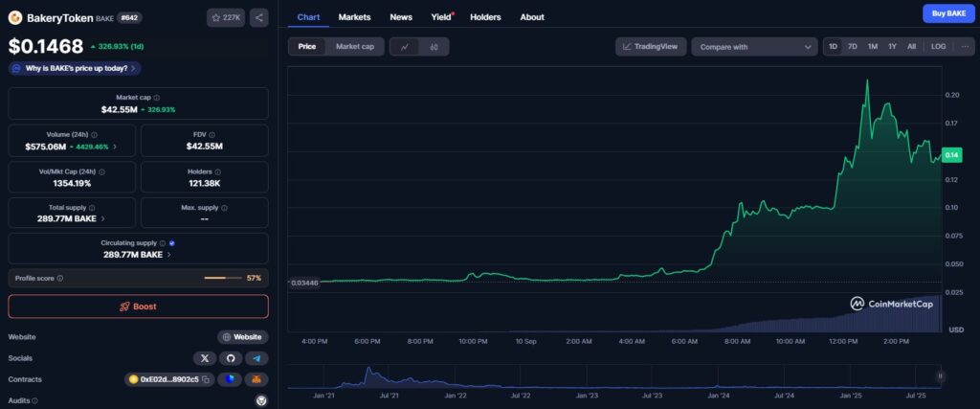Open the GitHub social link
The image size is (980, 409).
(230, 358)
